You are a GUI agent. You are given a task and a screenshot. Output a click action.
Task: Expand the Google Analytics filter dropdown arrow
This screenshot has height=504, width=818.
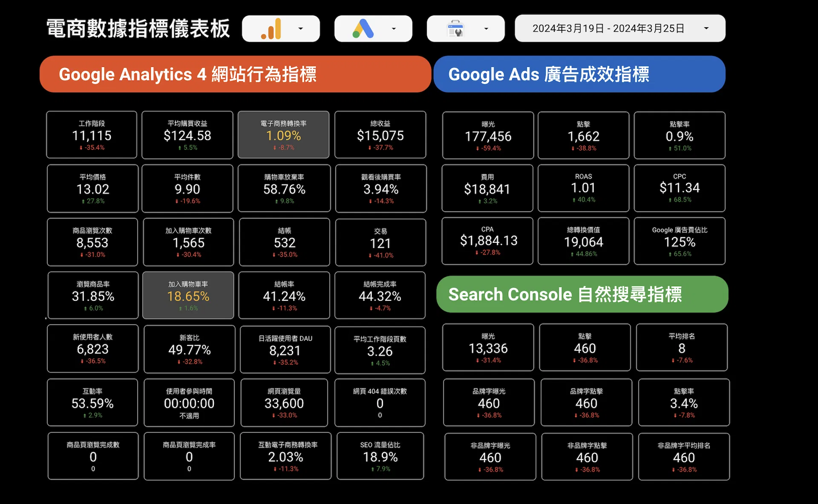tap(301, 29)
